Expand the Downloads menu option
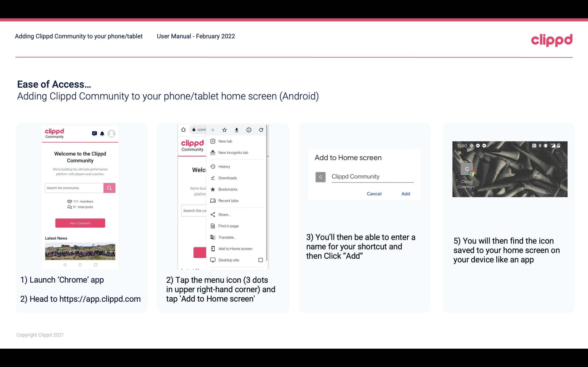 point(227,178)
